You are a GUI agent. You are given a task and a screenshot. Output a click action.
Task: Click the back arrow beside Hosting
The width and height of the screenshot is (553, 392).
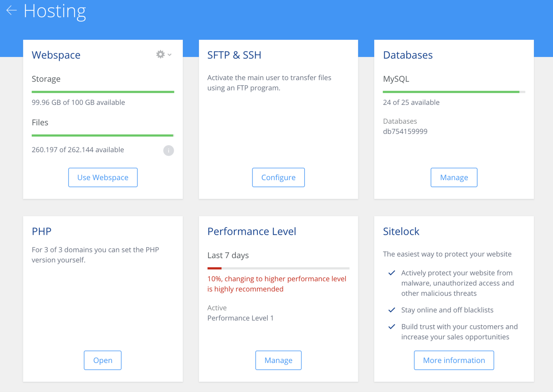tap(11, 11)
